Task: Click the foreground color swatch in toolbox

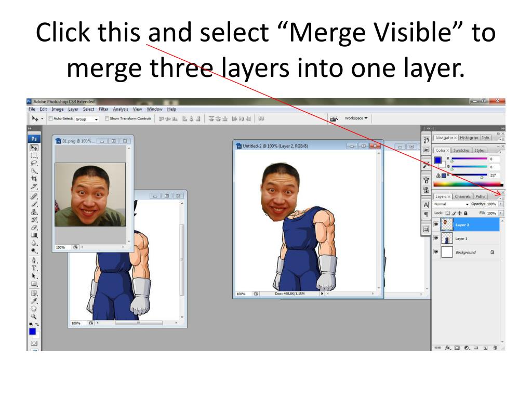Action: click(32, 331)
